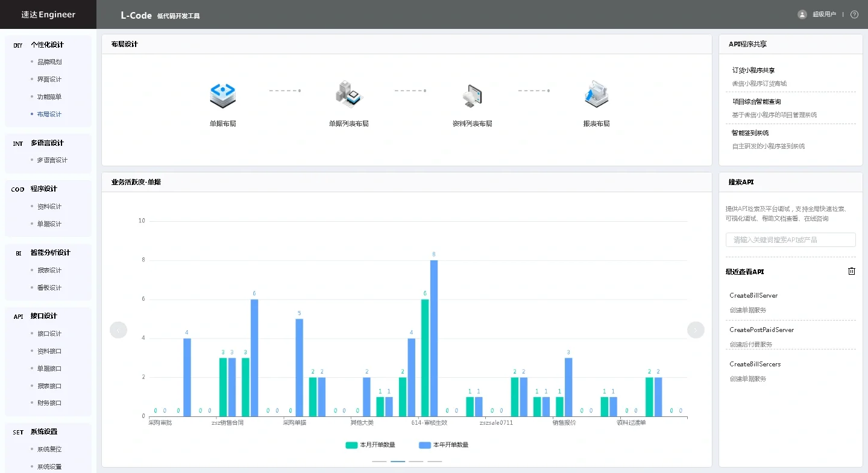Viewport: 868px width, 473px height.
Task: Select 报表设计 in the sidebar
Action: click(49, 270)
